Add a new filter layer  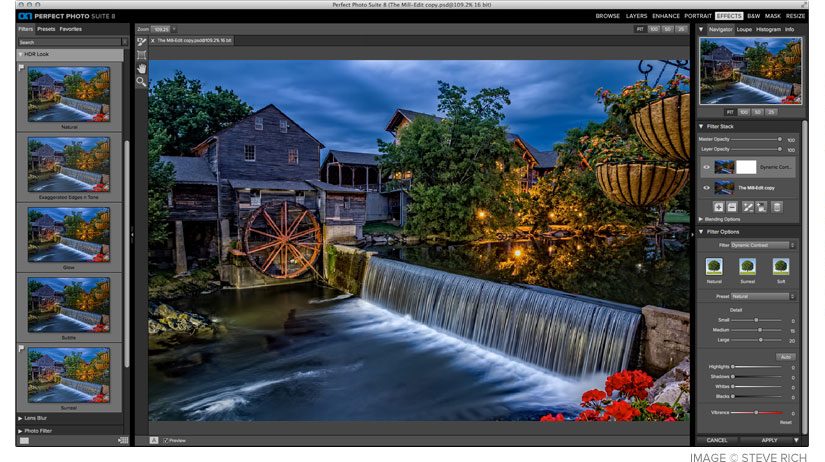click(x=718, y=207)
